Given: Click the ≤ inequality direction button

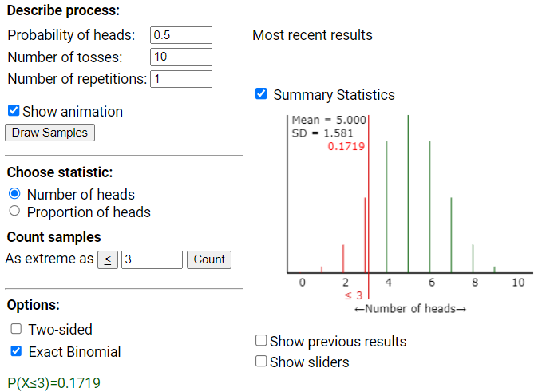Looking at the screenshot, I should pyautogui.click(x=108, y=259).
